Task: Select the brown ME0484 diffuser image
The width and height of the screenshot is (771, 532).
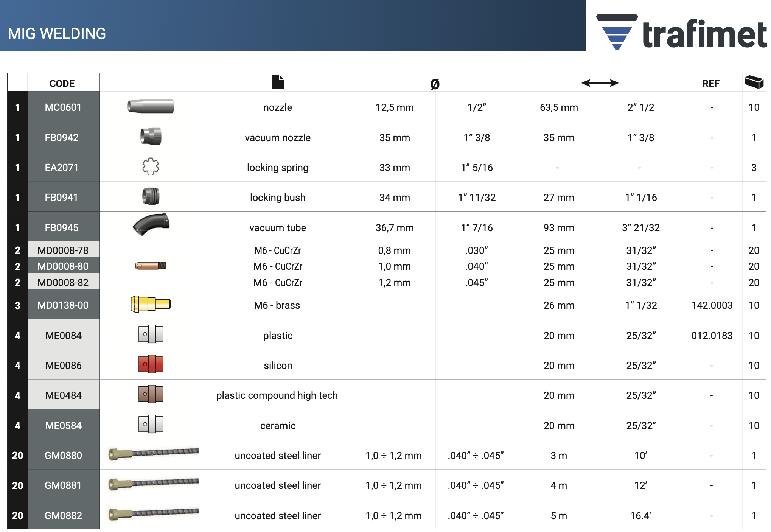Action: pyautogui.click(x=151, y=394)
